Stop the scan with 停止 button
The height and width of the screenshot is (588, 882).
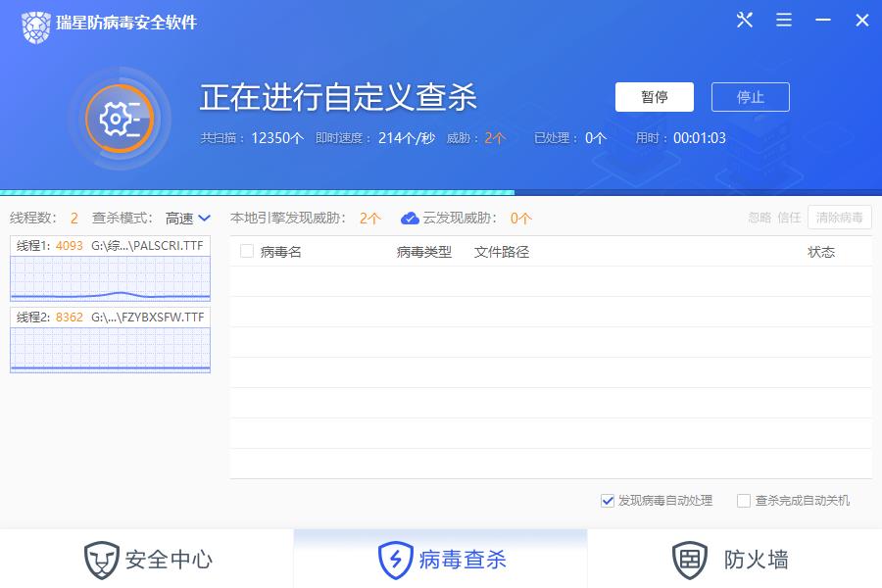click(751, 97)
